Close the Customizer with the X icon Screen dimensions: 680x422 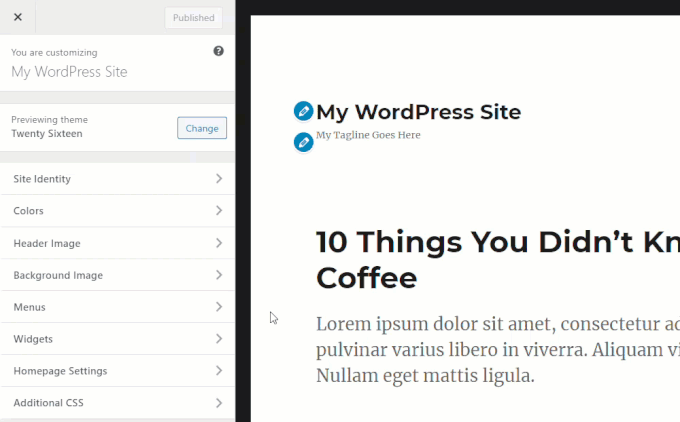click(x=18, y=17)
